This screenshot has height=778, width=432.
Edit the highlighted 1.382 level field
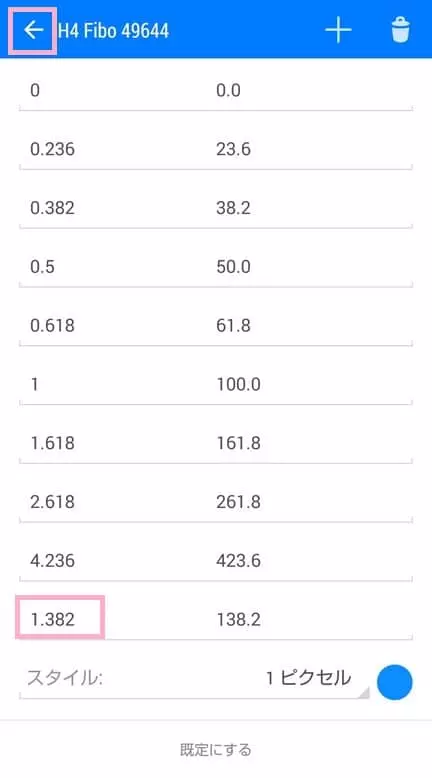[112, 619]
